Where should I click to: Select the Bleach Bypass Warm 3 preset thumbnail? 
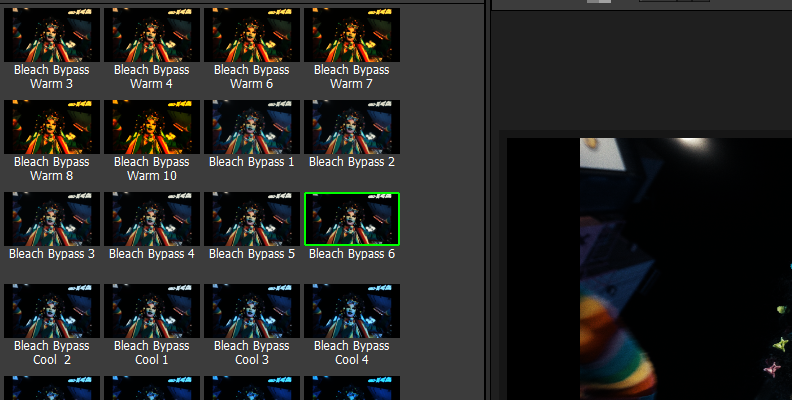(52, 35)
